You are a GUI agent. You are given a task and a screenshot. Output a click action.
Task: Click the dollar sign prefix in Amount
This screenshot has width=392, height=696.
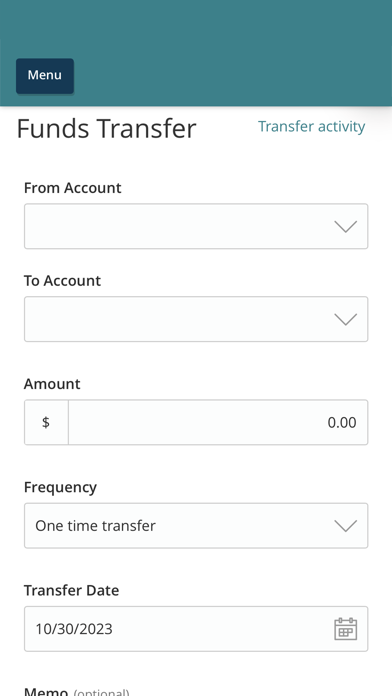[46, 422]
